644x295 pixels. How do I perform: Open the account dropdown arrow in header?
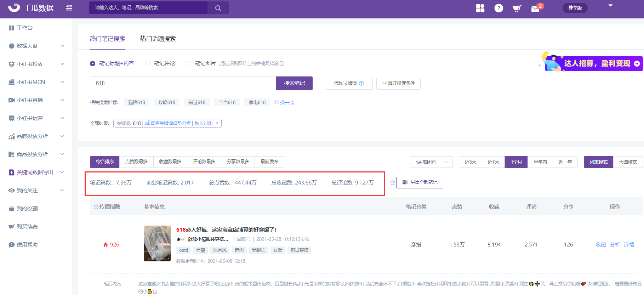610,6
